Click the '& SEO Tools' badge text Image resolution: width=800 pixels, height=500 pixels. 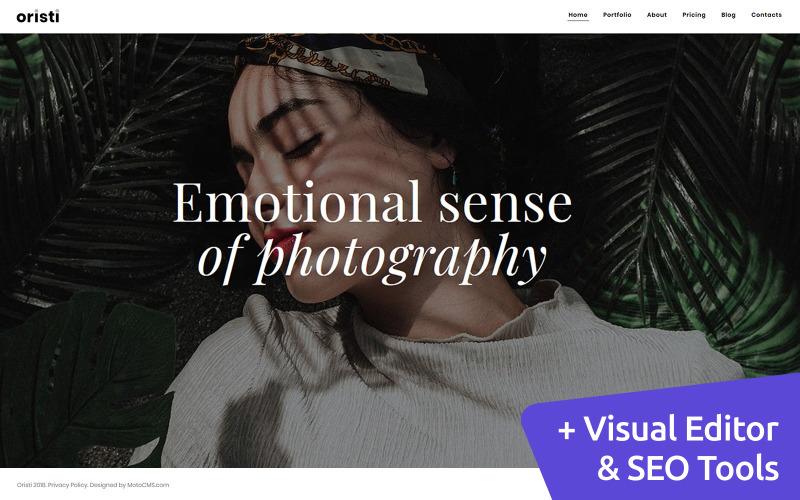coord(688,468)
